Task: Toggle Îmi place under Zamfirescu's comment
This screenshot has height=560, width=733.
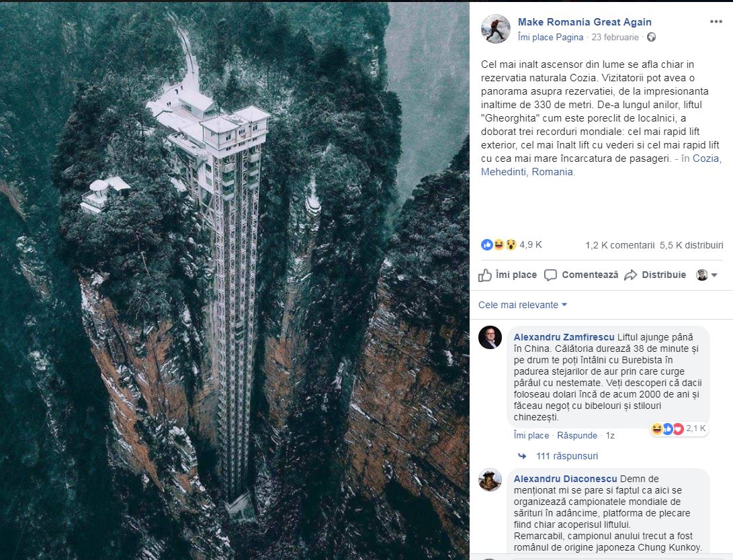Action: [x=531, y=435]
